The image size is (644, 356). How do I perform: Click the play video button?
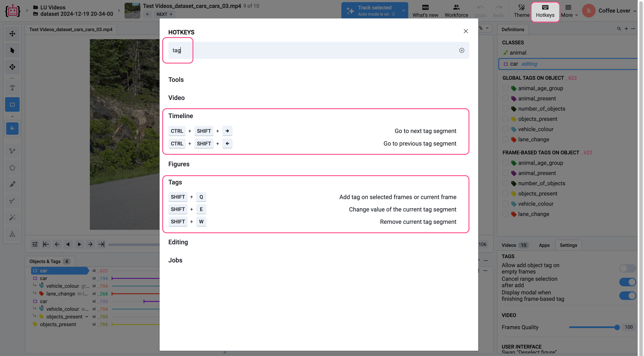pos(79,245)
